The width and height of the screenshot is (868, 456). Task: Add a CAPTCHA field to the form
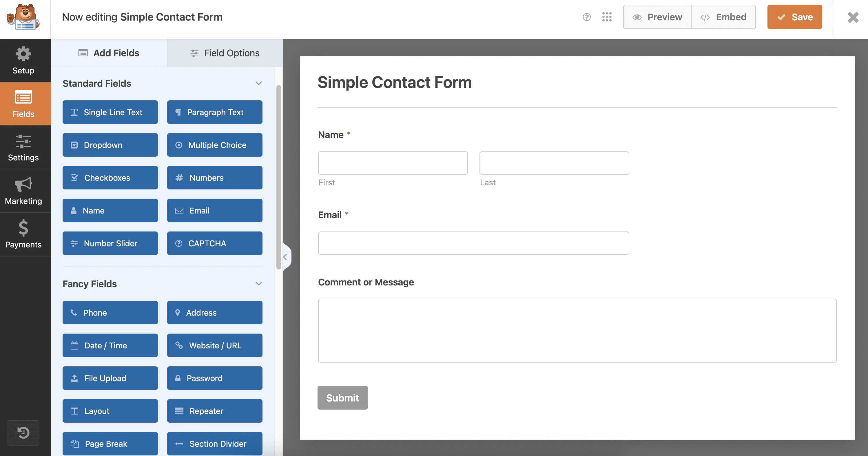pos(215,243)
